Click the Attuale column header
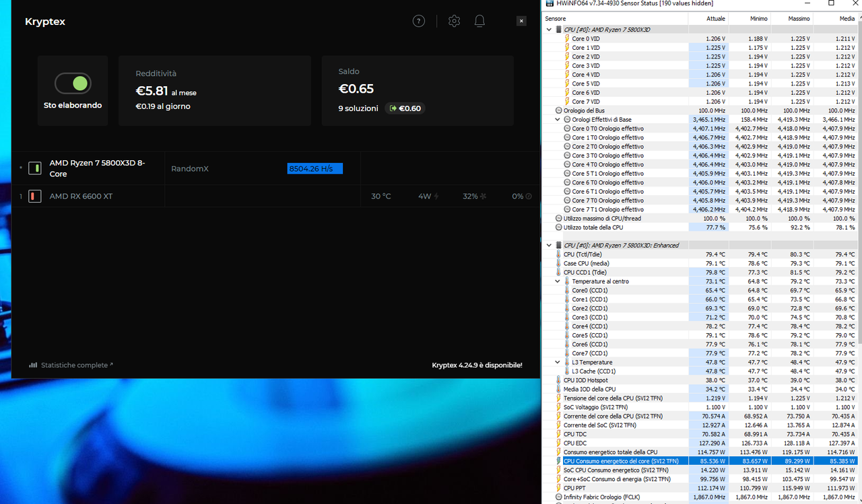Image resolution: width=862 pixels, height=504 pixels. (708, 18)
